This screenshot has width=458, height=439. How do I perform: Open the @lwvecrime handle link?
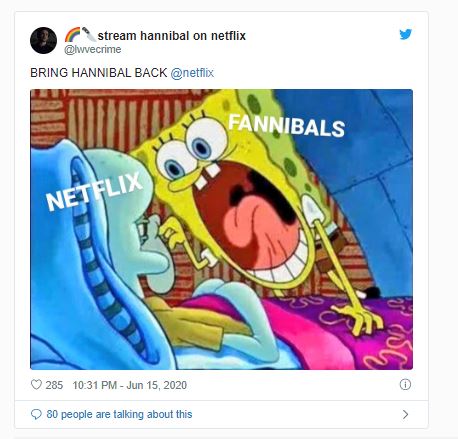point(93,49)
